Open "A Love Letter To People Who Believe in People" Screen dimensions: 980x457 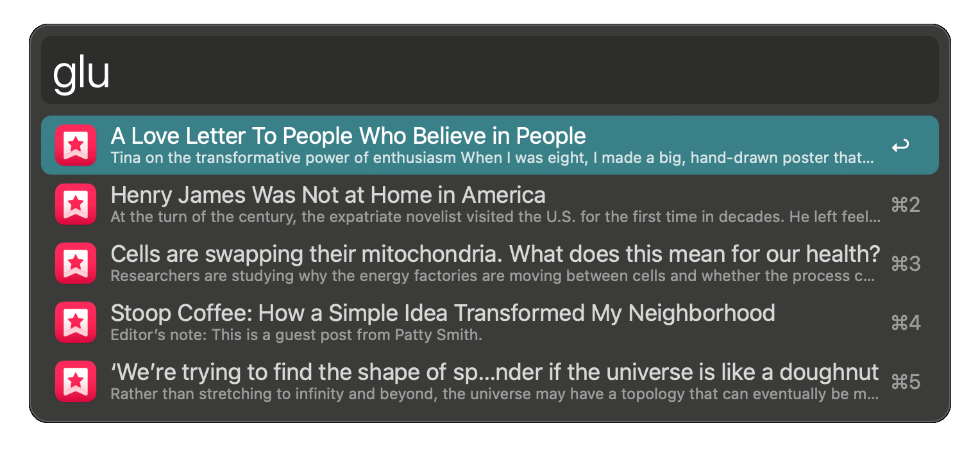[348, 136]
